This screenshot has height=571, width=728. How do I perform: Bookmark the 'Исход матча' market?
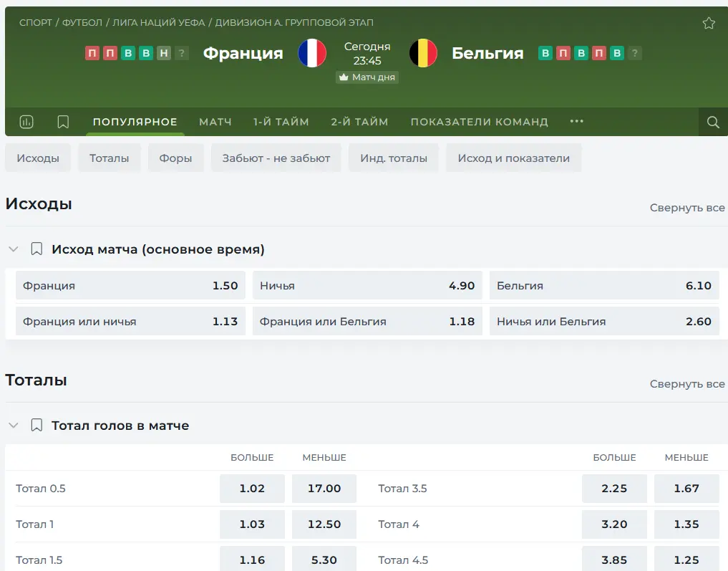click(37, 249)
